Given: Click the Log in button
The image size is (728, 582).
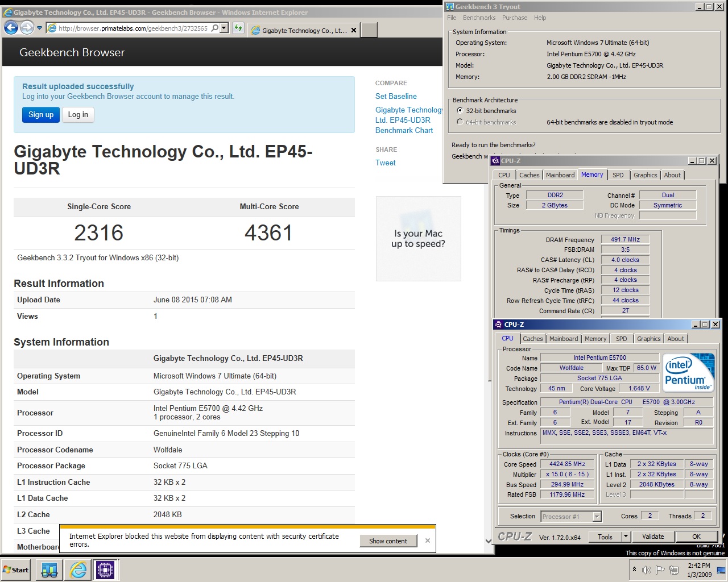Looking at the screenshot, I should 78,115.
